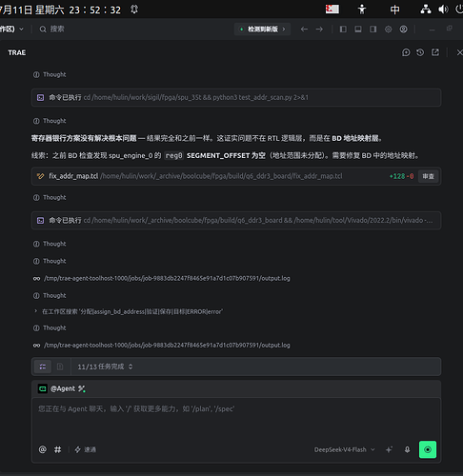Toggle the left sidebar layout icon
The width and height of the screenshot is (463, 476).
pyautogui.click(x=343, y=30)
